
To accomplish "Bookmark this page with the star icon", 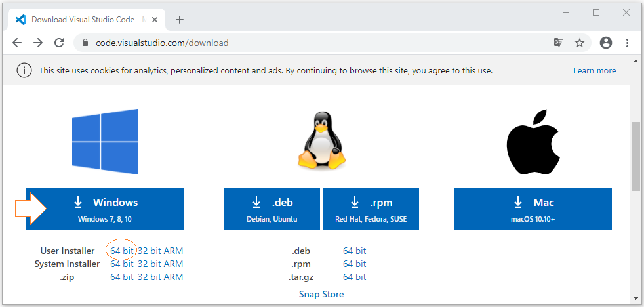I will tap(580, 43).
